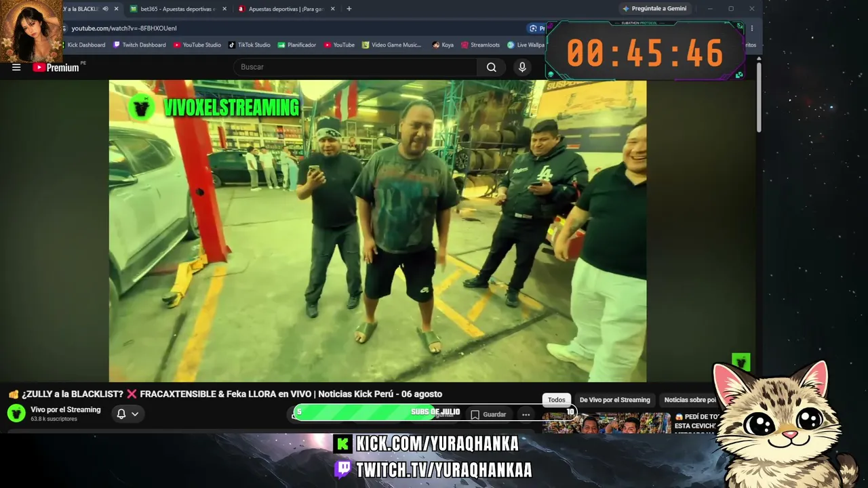The image size is (868, 488).
Task: Open the recommended video thumbnail below the chips
Action: (606, 424)
